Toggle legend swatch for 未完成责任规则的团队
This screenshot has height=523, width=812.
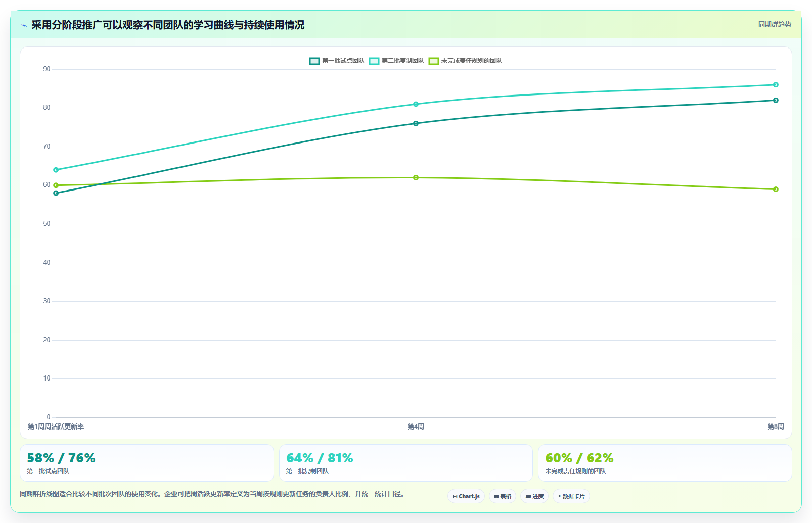click(x=434, y=61)
